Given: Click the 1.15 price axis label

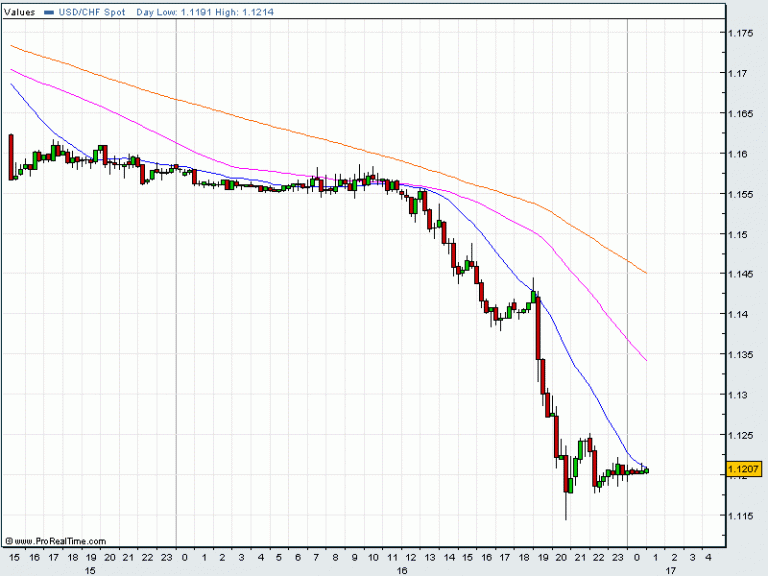Looking at the screenshot, I should 739,234.
